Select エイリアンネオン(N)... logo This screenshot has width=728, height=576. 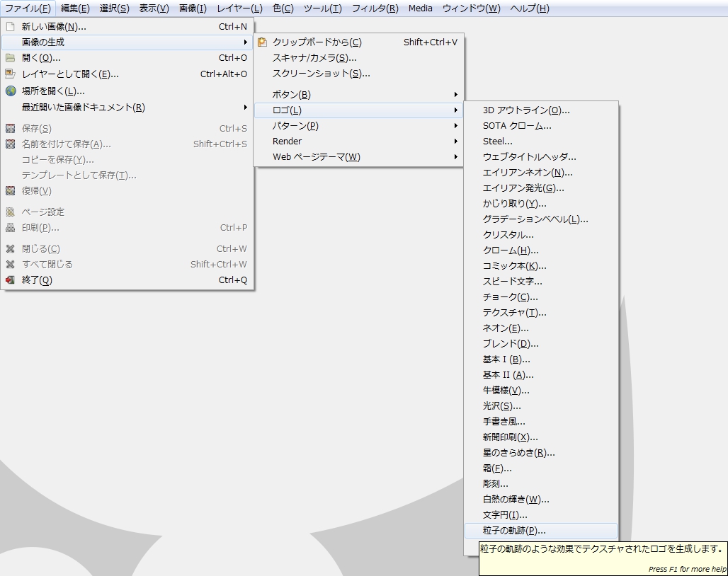(x=541, y=173)
